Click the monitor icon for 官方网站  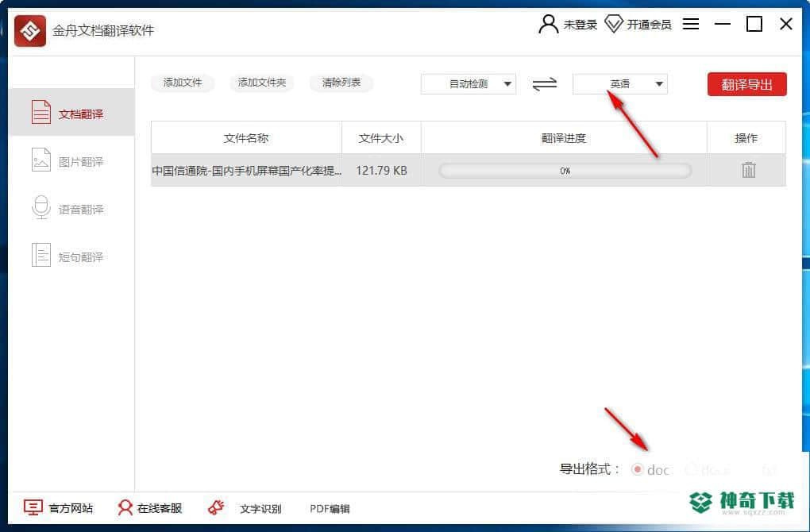(x=33, y=507)
